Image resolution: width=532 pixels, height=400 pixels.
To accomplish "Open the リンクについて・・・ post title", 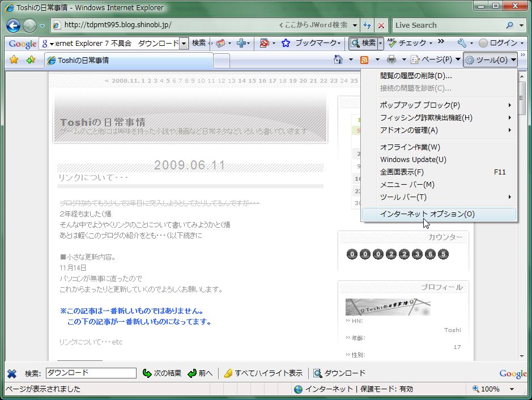I will click(93, 177).
